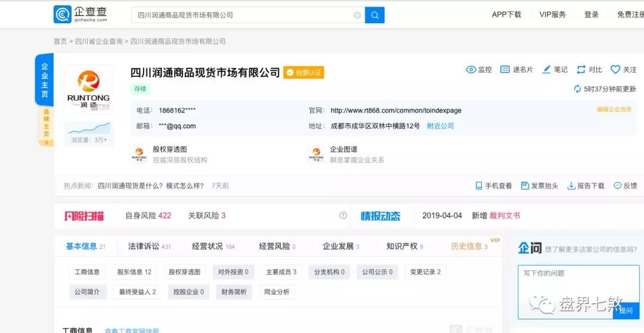Open hot news 四川润通现货是什么 link
This screenshot has width=644, height=333.
151,186
